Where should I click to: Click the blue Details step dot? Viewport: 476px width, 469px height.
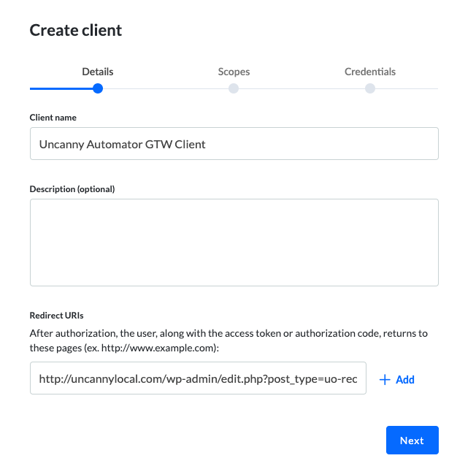[x=98, y=88]
